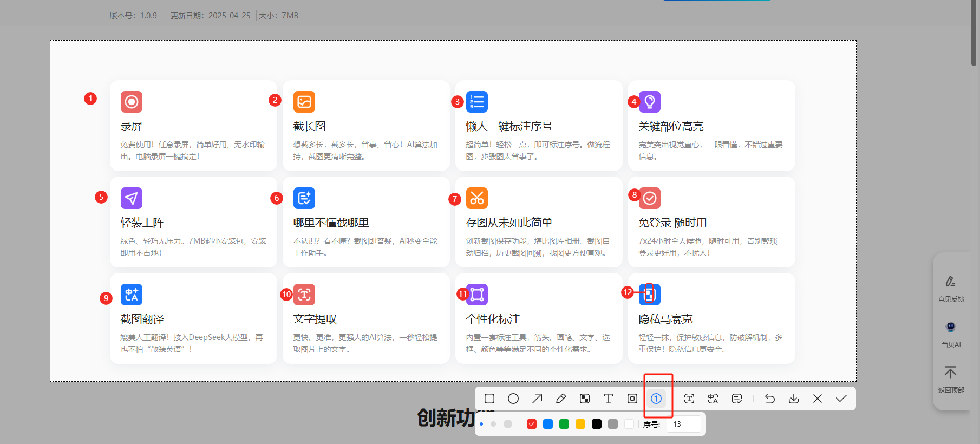Open the screenshot translate tool
This screenshot has height=444, width=980.
pos(713,399)
